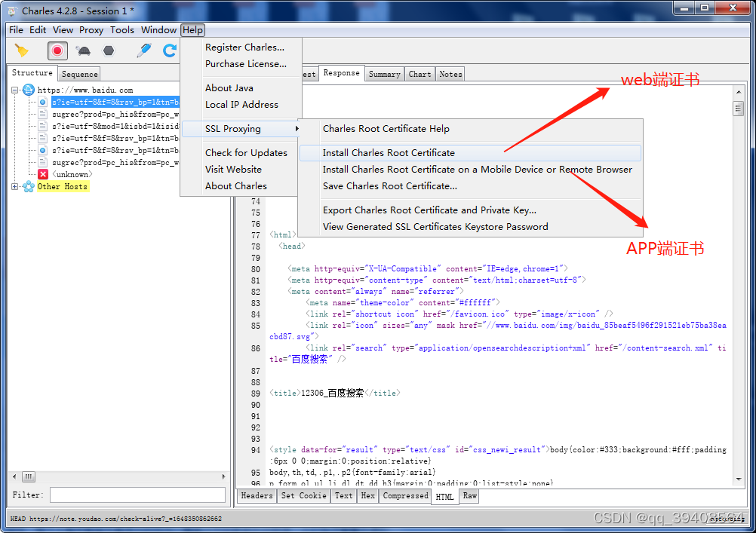Viewport: 756px width, 533px height.
Task: Click the tree panel scroll-right arrow
Action: point(224,476)
